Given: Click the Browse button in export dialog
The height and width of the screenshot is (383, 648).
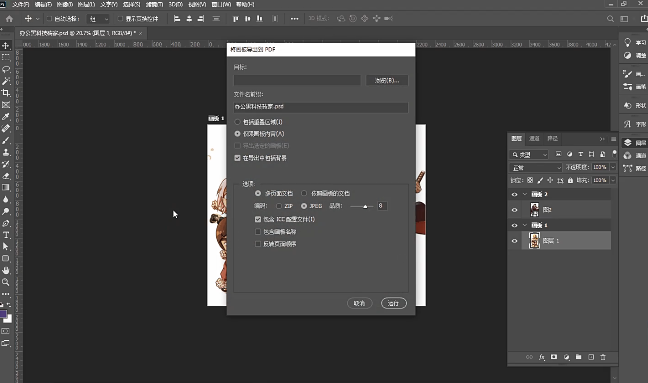Looking at the screenshot, I should 387,81.
